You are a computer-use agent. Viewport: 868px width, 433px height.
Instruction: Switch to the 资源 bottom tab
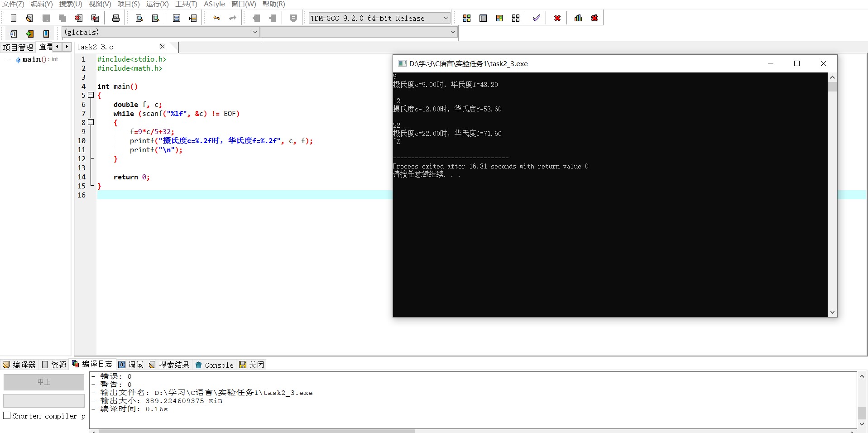tap(54, 365)
